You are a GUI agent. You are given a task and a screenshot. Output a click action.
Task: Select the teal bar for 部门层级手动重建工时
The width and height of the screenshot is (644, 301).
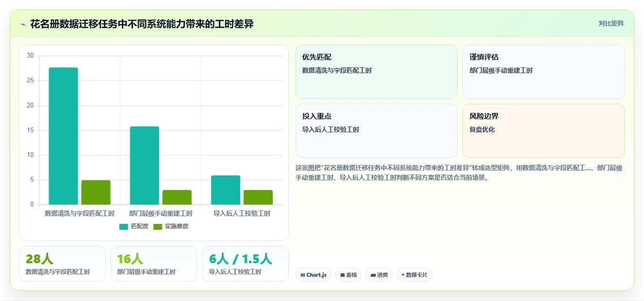click(x=145, y=165)
